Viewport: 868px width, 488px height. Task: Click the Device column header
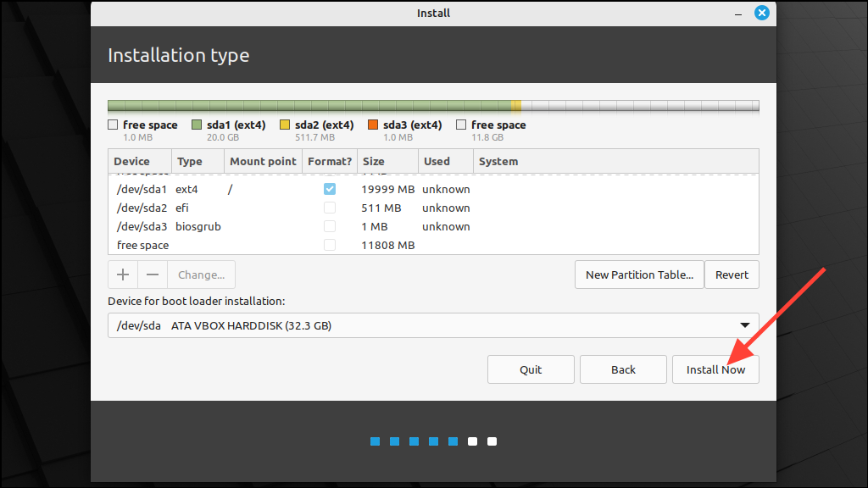[x=131, y=161]
